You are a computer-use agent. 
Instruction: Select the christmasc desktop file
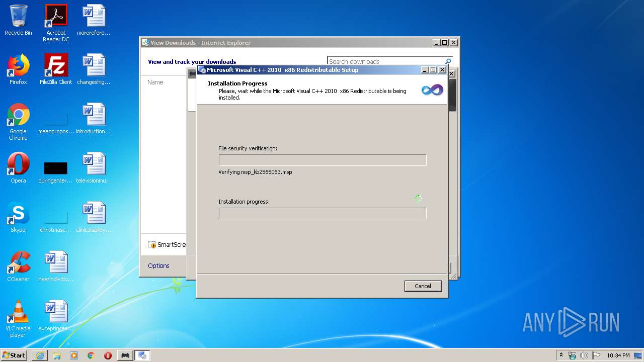pyautogui.click(x=56, y=220)
